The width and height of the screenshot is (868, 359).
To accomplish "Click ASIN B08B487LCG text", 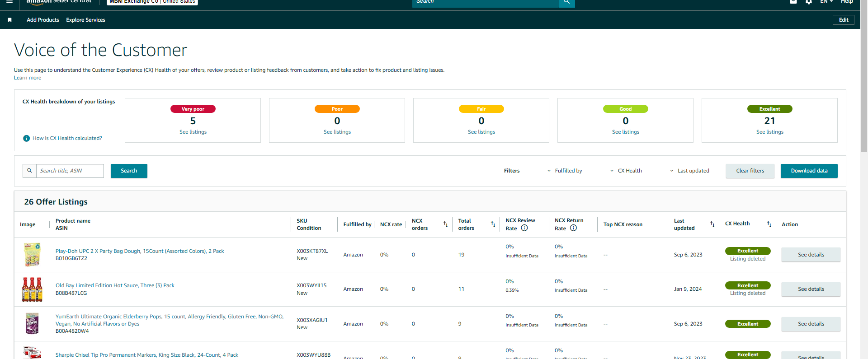I will tap(71, 293).
